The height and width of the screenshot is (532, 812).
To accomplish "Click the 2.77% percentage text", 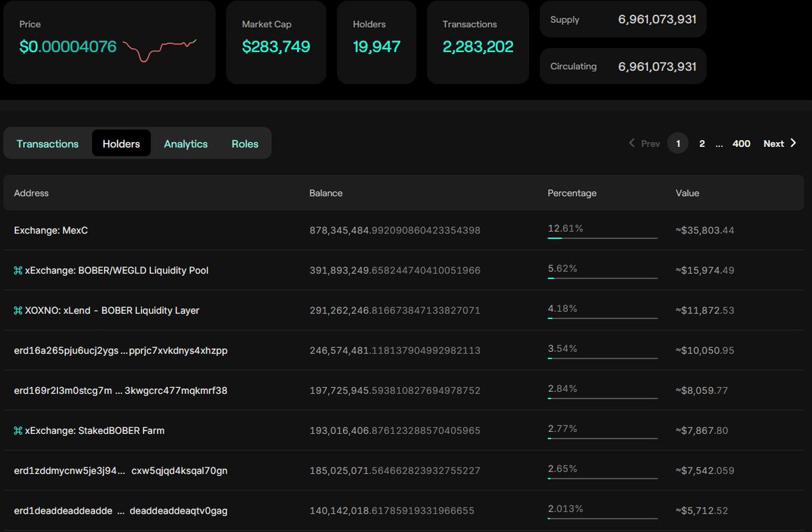I will click(x=562, y=428).
